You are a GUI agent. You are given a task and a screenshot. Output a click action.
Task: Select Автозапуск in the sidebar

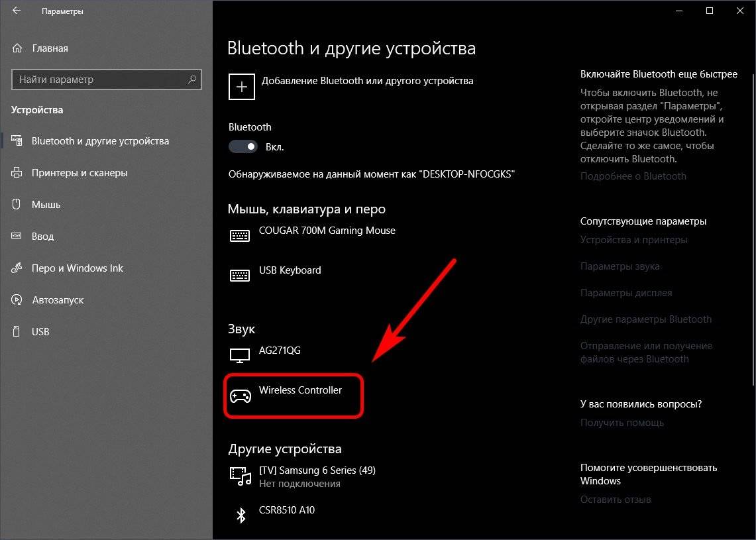click(58, 300)
